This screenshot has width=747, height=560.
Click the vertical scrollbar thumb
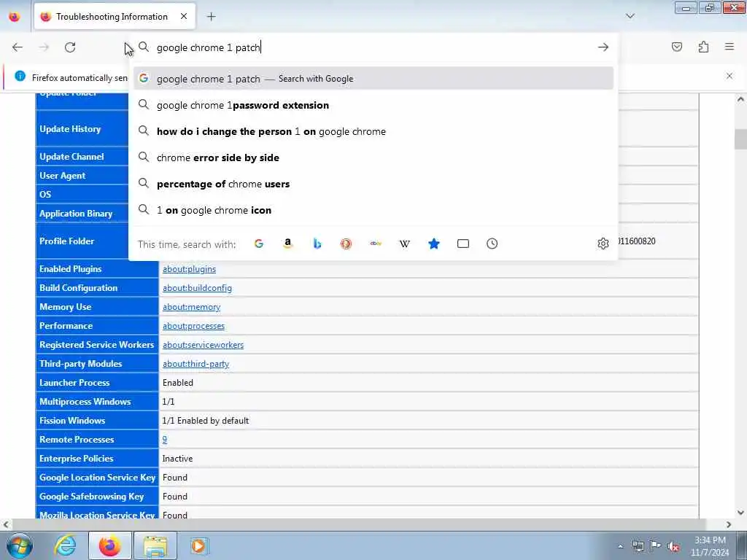point(740,139)
